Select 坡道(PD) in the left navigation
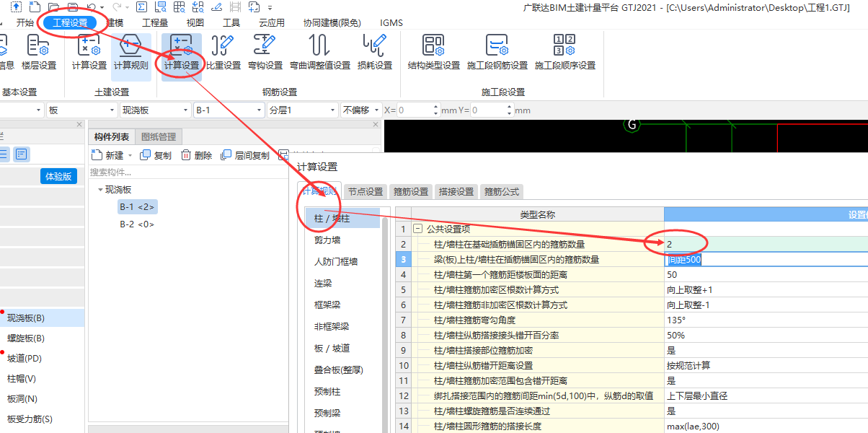The width and height of the screenshot is (868, 433). 25,358
